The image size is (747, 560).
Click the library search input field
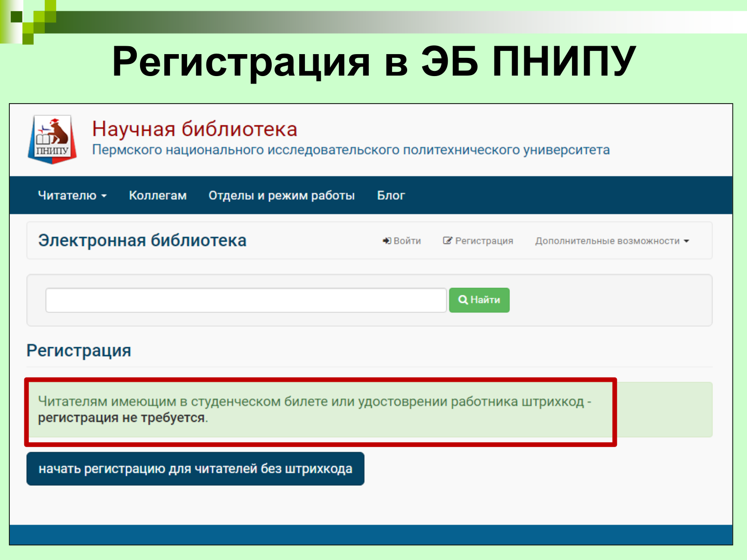(x=246, y=300)
